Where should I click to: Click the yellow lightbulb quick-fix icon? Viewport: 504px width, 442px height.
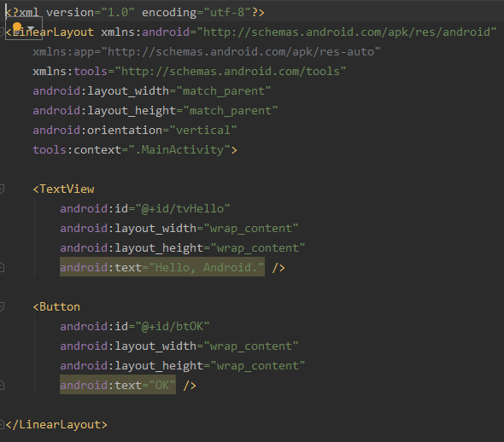click(x=17, y=28)
